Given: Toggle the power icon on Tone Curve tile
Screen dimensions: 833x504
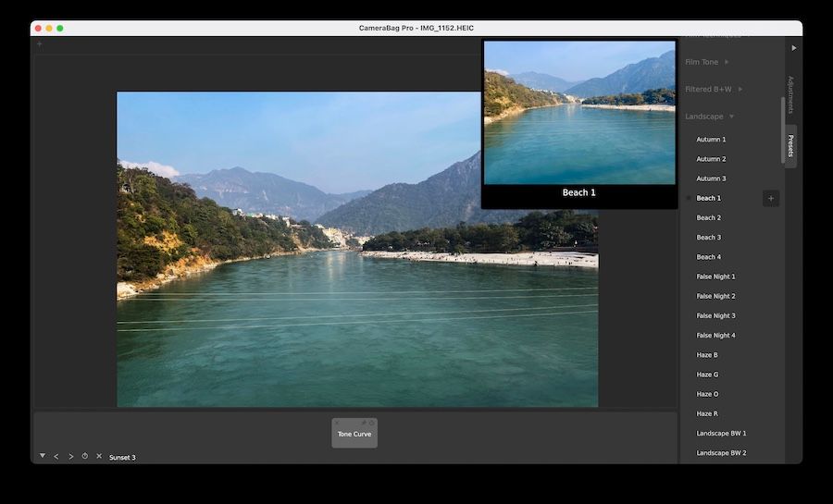Looking at the screenshot, I should click(x=372, y=423).
